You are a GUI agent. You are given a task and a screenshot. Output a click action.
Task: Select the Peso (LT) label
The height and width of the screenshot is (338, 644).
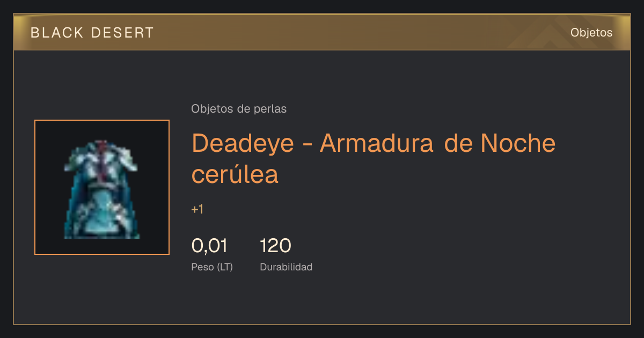click(212, 267)
